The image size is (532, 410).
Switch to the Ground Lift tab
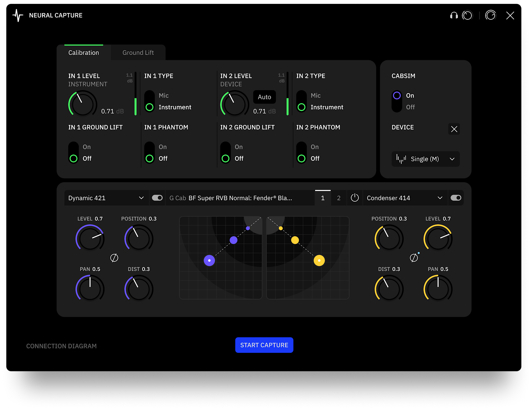coord(138,52)
